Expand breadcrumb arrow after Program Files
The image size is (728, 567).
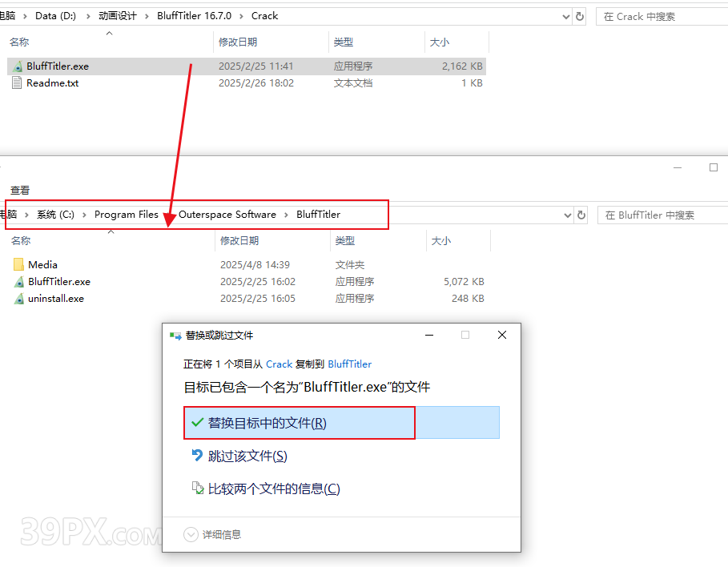[168, 215]
